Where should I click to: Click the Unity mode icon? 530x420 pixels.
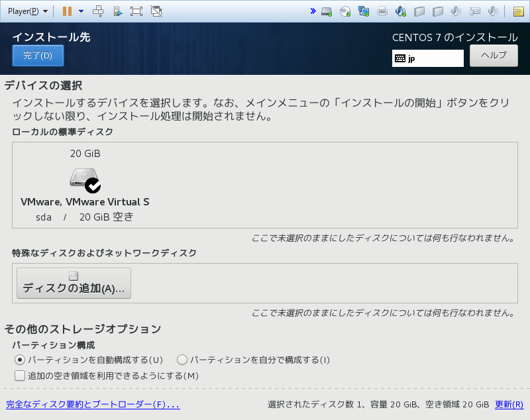156,11
